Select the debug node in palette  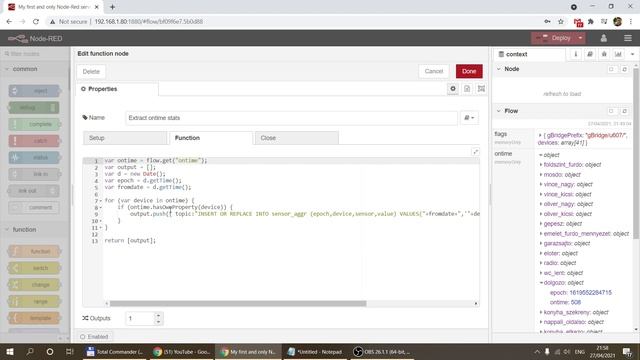[x=34, y=107]
